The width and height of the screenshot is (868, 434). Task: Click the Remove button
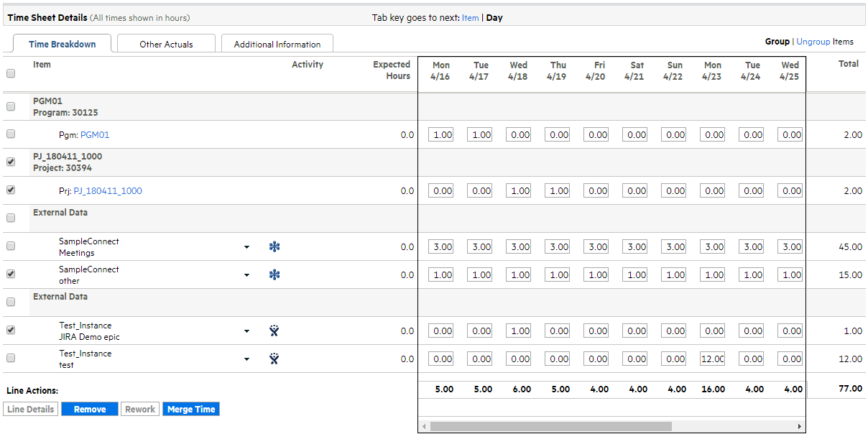click(x=90, y=410)
